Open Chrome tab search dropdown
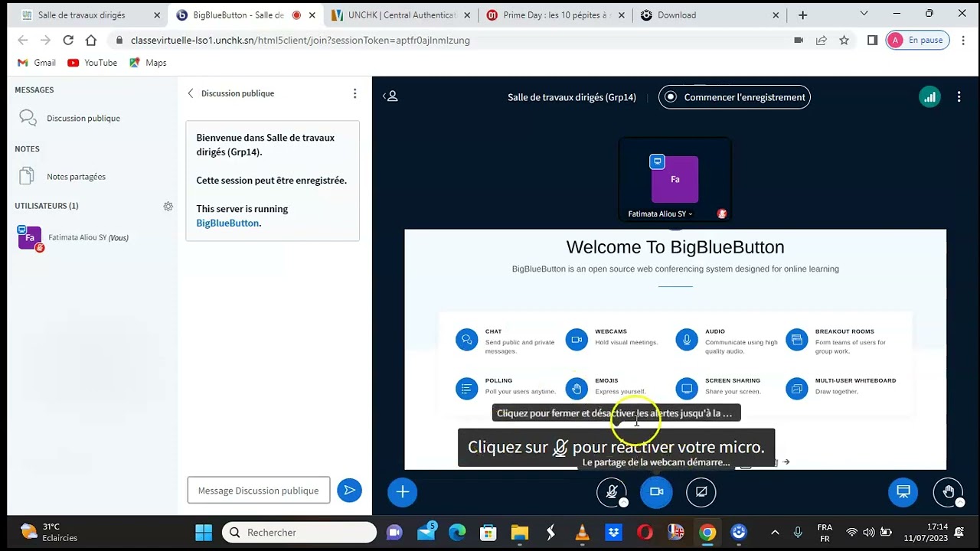The image size is (980, 551). coord(864,14)
